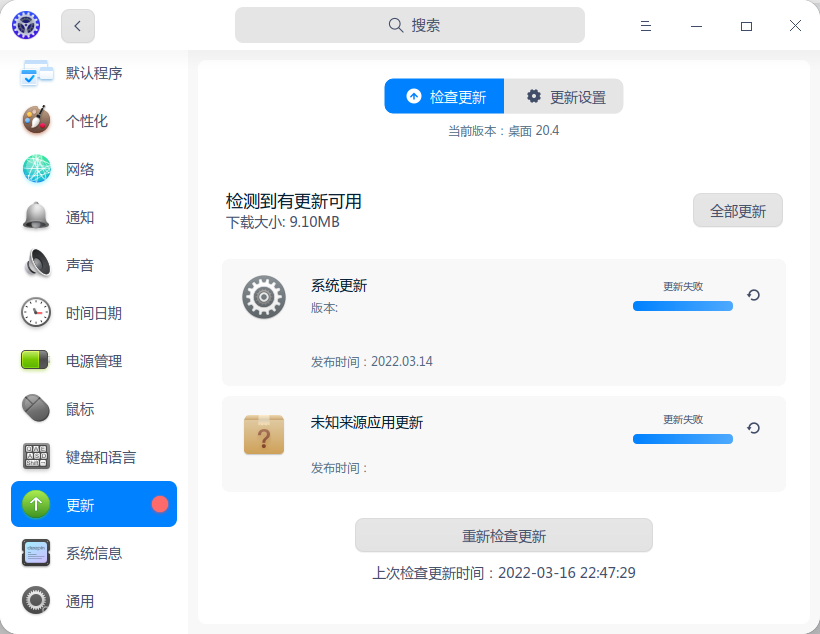Image resolution: width=820 pixels, height=634 pixels.
Task: Click the green 更新 arrow icon
Action: 36,504
